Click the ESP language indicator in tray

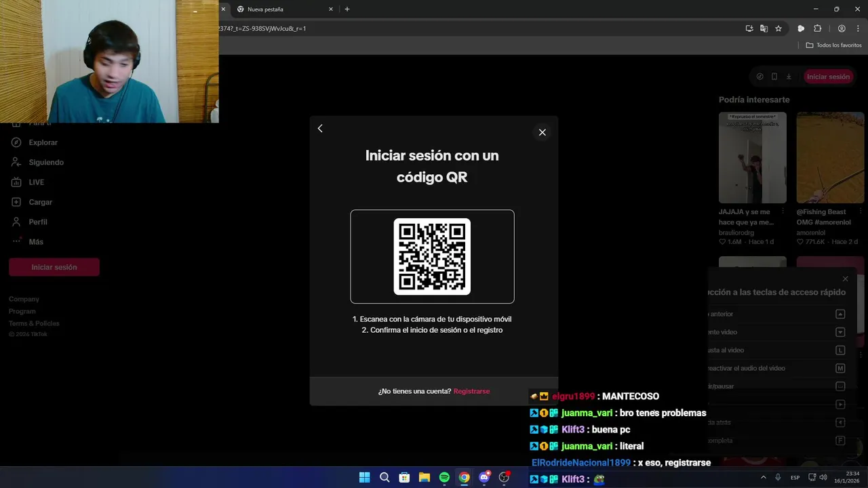tap(795, 477)
